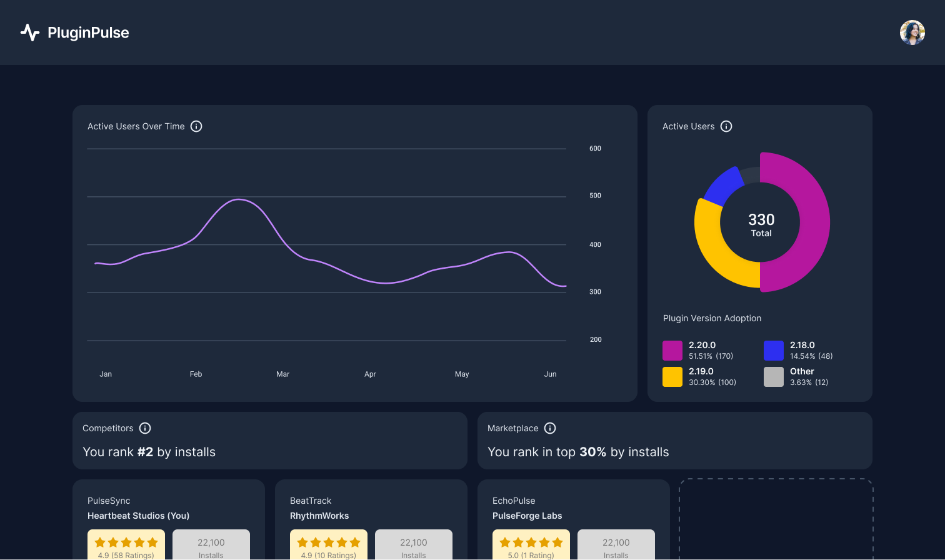Click the Jun axis label
Viewport: 945px width, 560px height.
click(550, 374)
